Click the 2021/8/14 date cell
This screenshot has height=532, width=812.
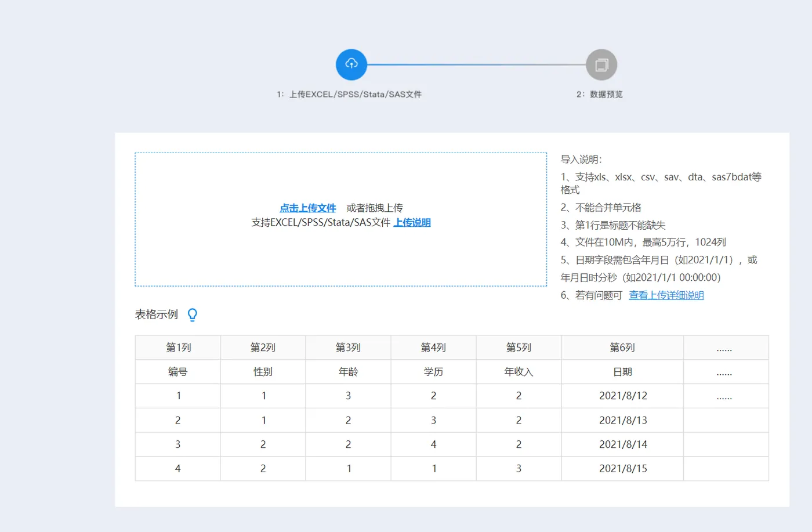[622, 444]
